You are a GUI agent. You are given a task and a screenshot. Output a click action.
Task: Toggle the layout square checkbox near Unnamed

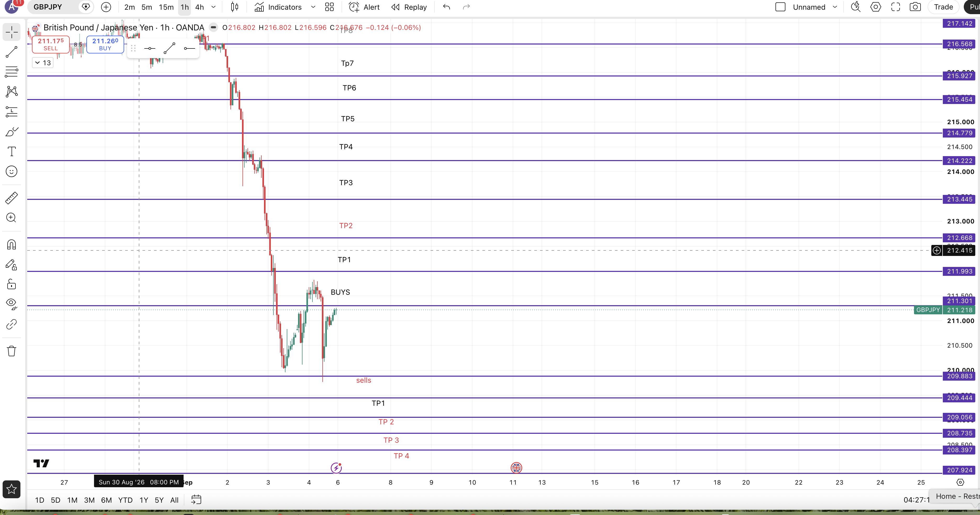[x=780, y=7]
